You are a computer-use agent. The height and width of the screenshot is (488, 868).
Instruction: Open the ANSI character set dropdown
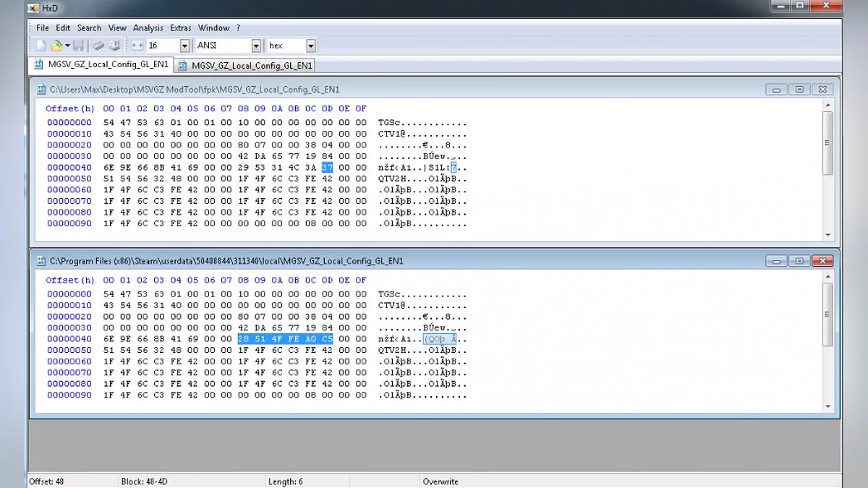coord(255,46)
